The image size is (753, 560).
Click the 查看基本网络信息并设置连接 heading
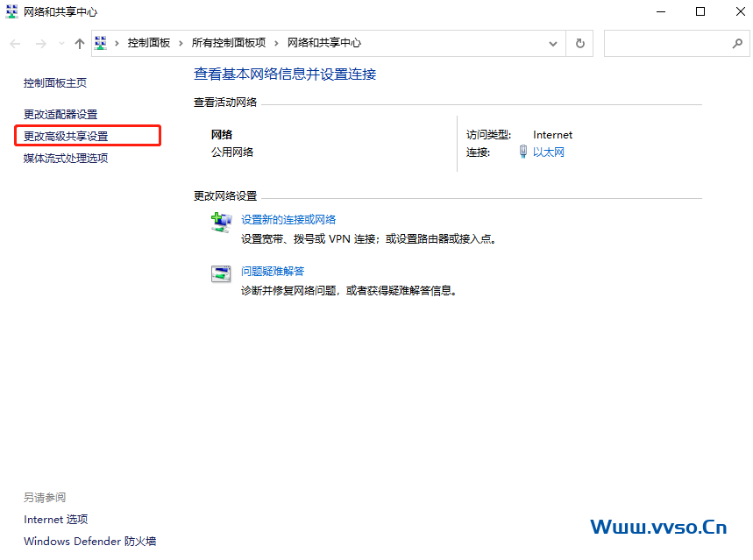pyautogui.click(x=285, y=74)
